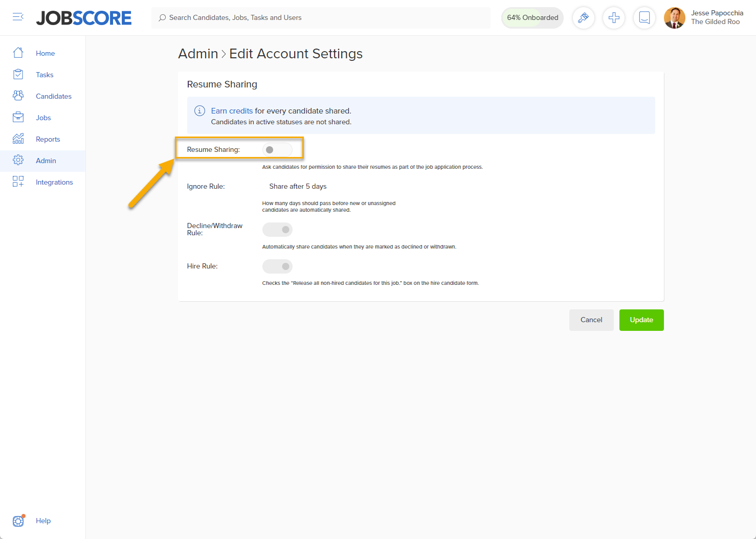View the 64% Onboarded progress indicator
The image size is (756, 539).
(x=532, y=18)
